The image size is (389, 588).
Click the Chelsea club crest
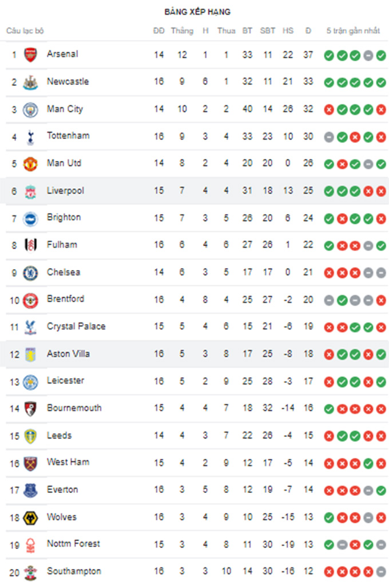(30, 273)
